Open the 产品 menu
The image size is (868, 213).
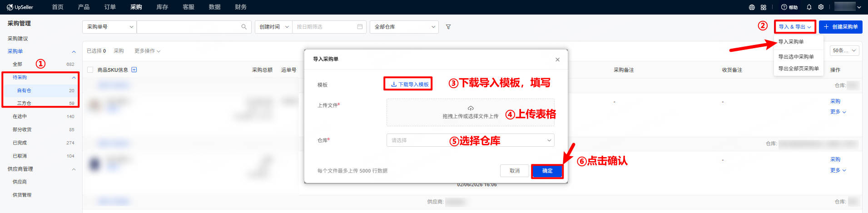pyautogui.click(x=84, y=7)
